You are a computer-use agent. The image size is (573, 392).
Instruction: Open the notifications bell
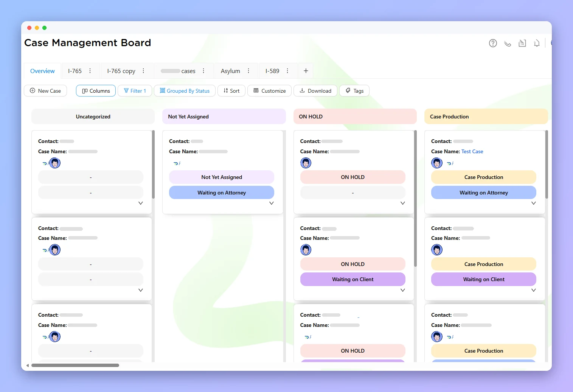537,43
